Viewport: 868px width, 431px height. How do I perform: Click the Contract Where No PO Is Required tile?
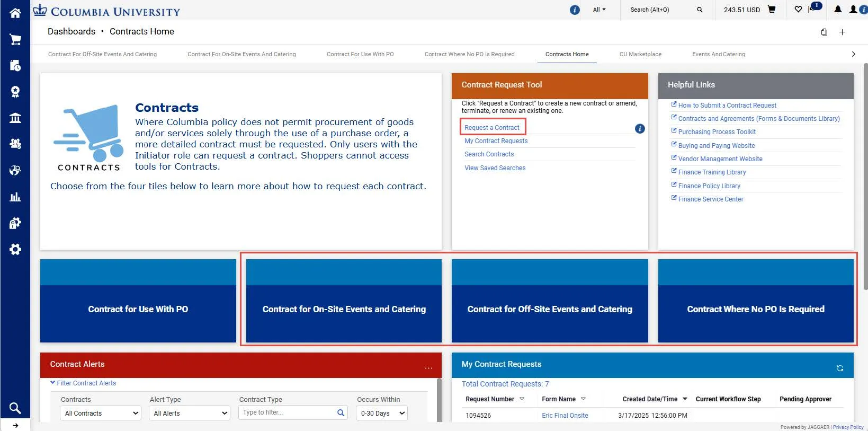(756, 301)
